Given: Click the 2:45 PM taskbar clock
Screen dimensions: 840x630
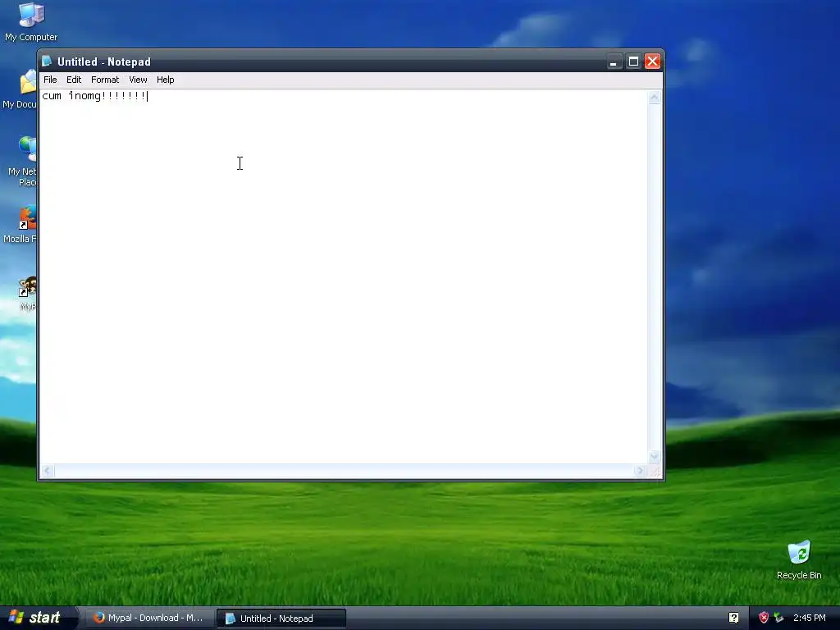Looking at the screenshot, I should [x=810, y=619].
